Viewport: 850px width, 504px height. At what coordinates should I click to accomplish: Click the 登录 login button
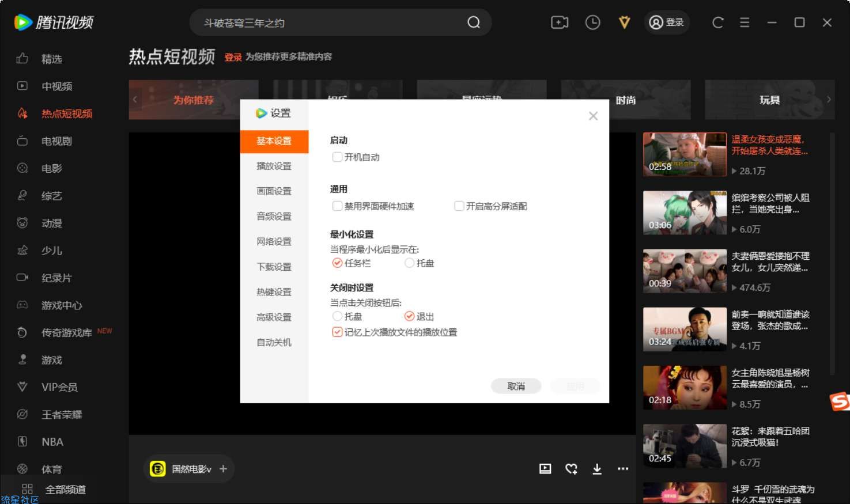(667, 22)
